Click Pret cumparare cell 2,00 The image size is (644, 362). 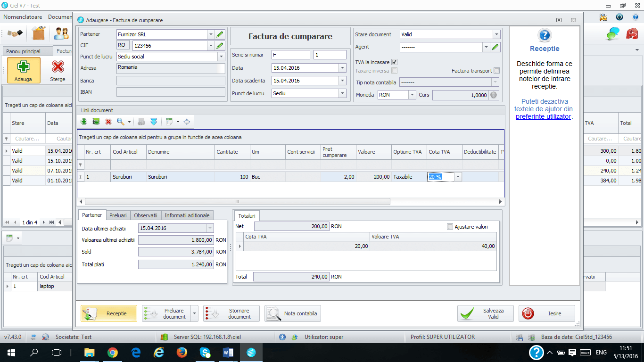click(339, 177)
